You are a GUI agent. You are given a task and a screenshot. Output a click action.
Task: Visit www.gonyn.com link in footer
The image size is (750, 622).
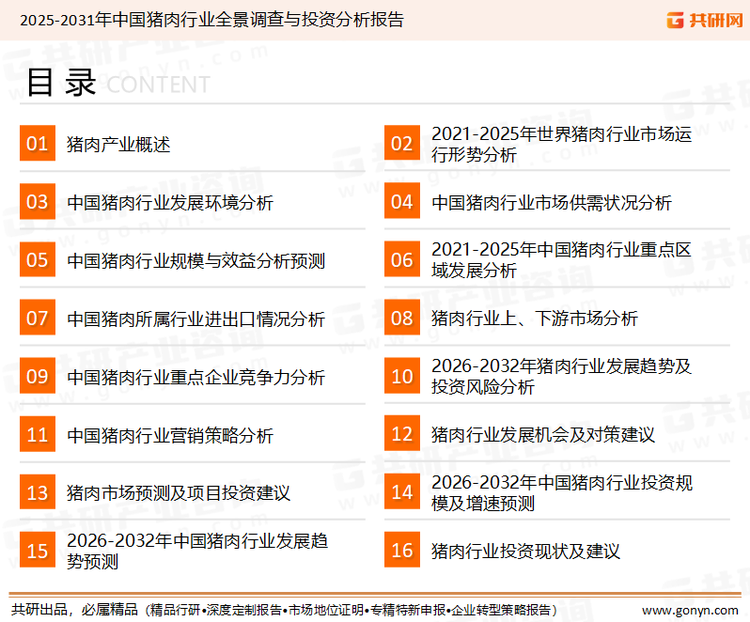pyautogui.click(x=690, y=611)
